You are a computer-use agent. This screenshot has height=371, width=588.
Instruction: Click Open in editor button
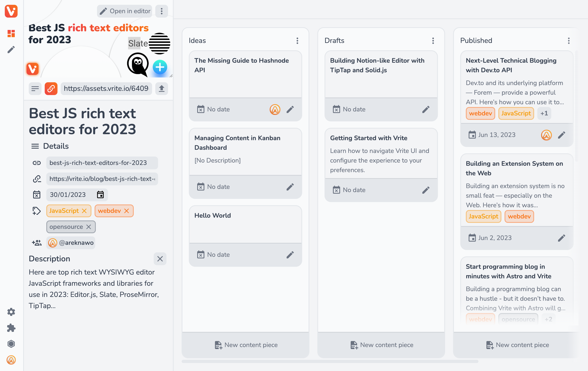tap(126, 11)
